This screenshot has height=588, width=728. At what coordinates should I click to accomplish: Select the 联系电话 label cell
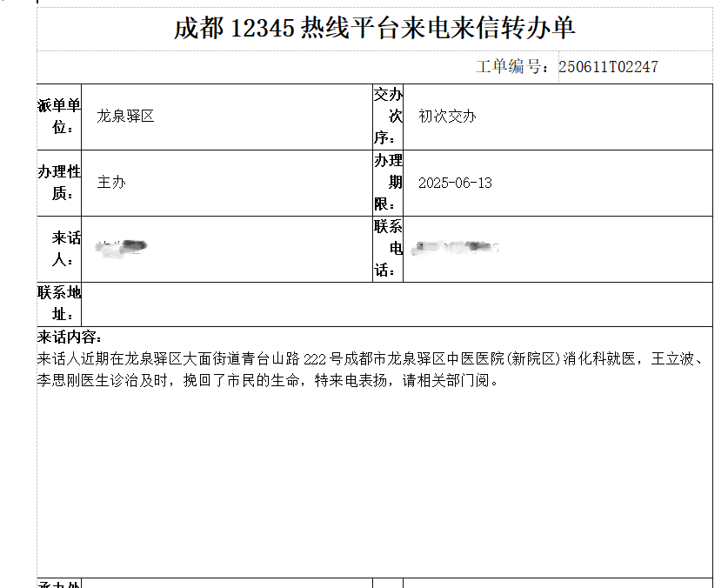(x=389, y=249)
